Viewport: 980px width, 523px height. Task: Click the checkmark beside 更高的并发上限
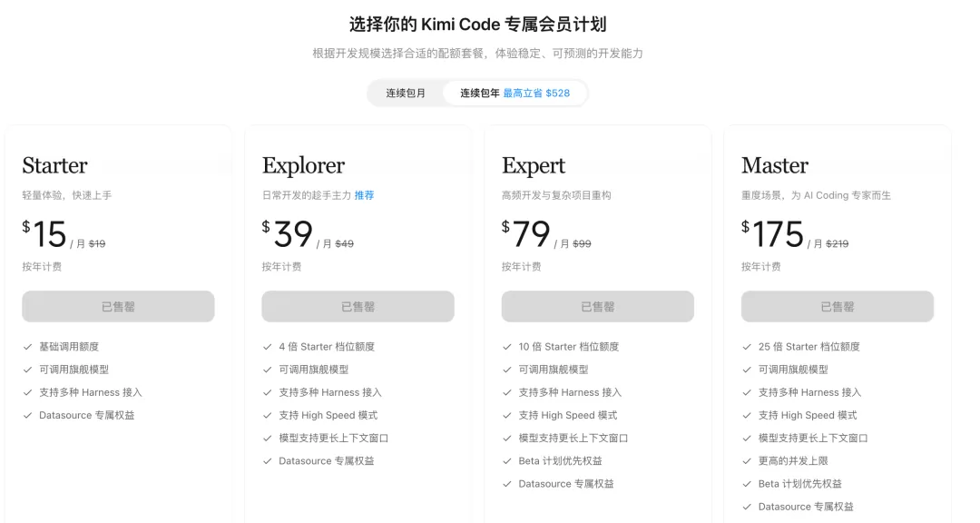[747, 461]
